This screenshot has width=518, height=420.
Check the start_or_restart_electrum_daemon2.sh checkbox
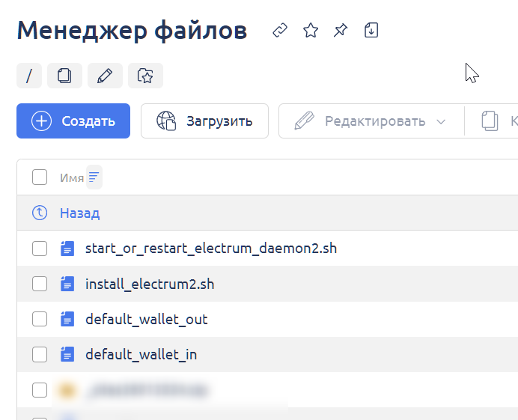[x=40, y=249]
